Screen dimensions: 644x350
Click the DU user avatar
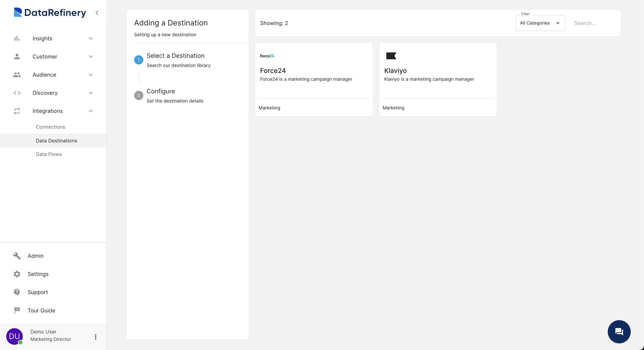14,336
